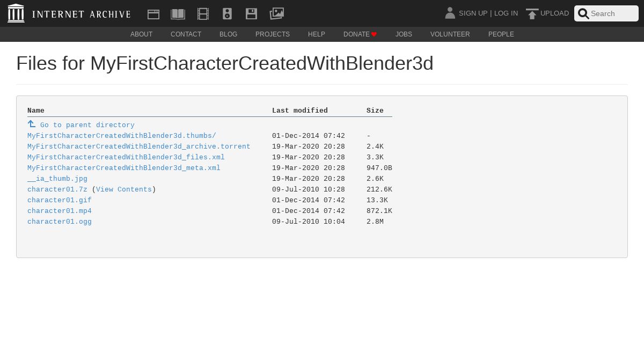Click the UPLOAD text link
Viewport: 644px width, 338px height.
pos(554,13)
